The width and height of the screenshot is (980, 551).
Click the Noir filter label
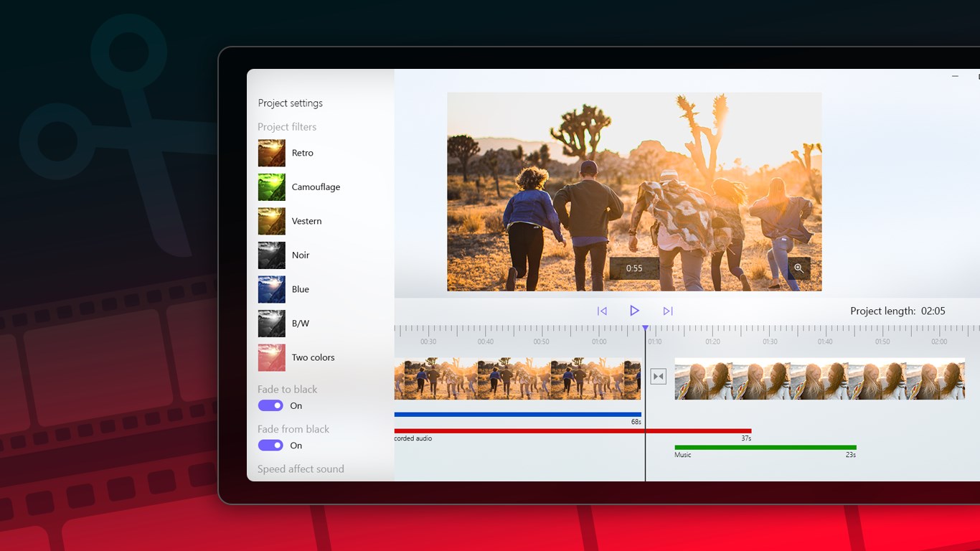(x=301, y=255)
